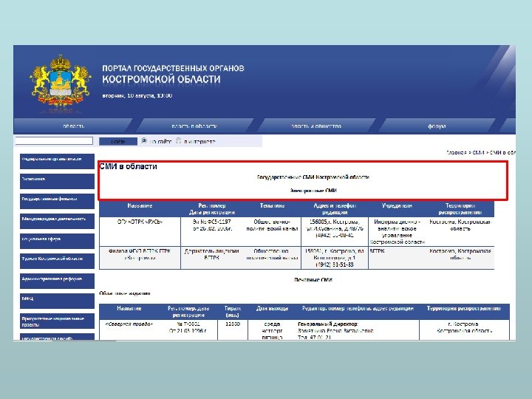
Task: Open the 'форум' navigation tab
Action: 437,126
